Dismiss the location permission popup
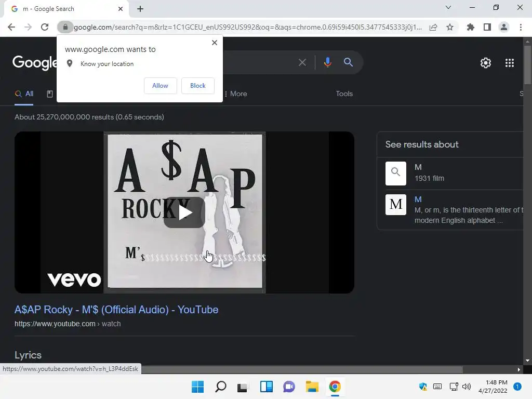Image resolution: width=532 pixels, height=399 pixels. (215, 43)
